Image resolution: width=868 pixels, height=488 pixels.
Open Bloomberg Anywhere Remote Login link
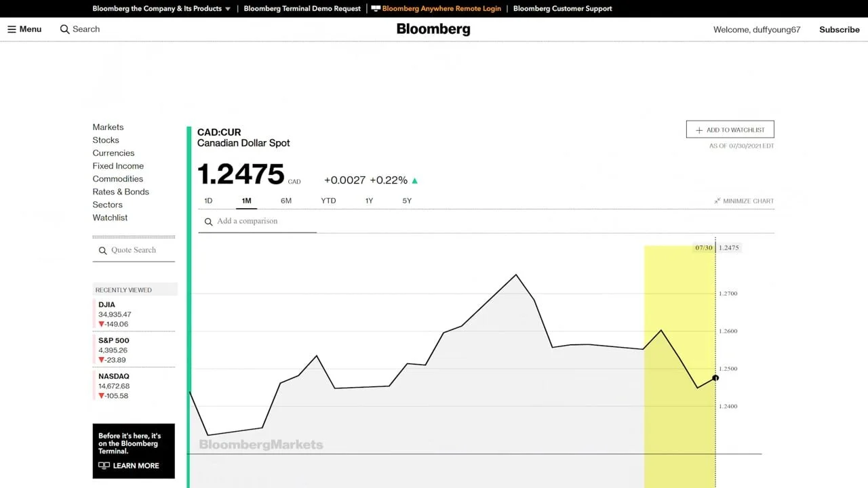tap(441, 9)
